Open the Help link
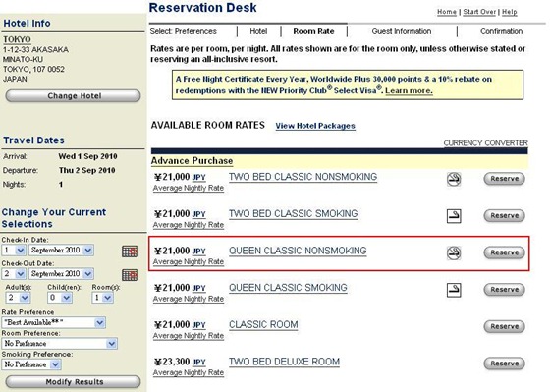Viewport: 550px width, 392px height. 510,12
